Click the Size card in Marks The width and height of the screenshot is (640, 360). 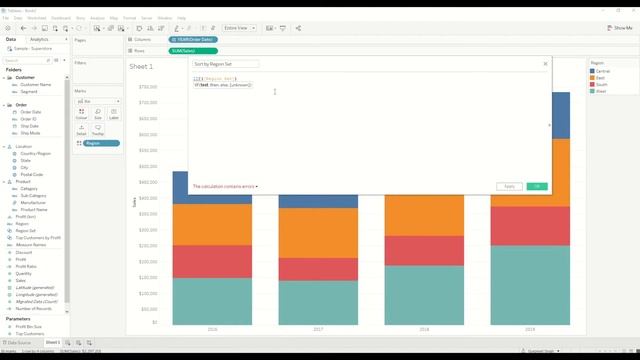tap(98, 114)
